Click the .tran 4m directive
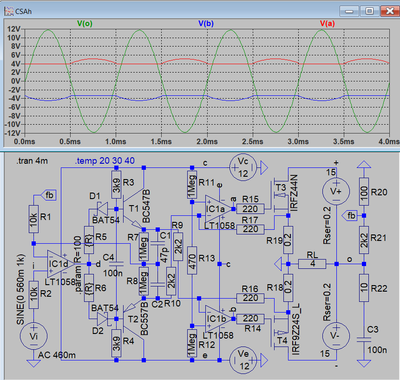 32,161
